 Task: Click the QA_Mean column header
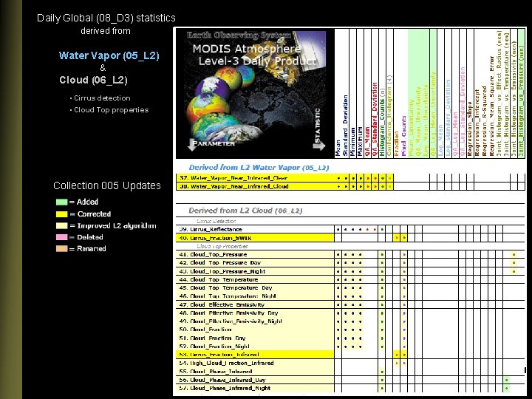pos(367,141)
